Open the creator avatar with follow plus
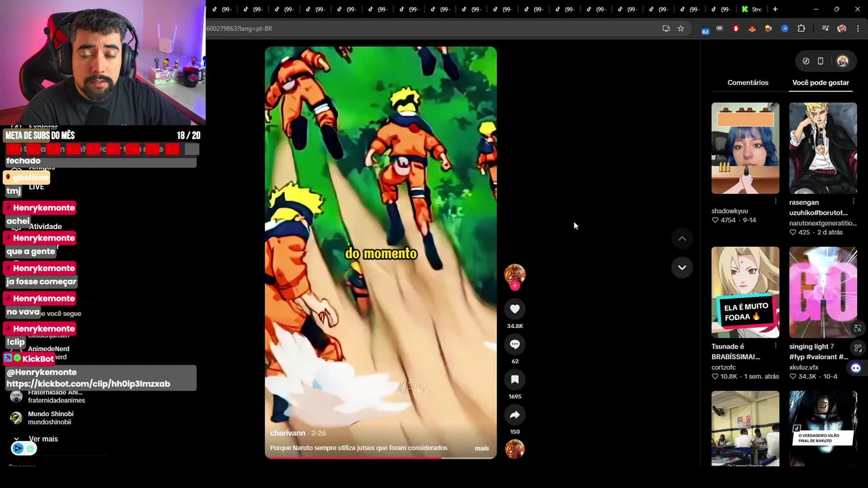Screen dimensions: 868x488 (515, 275)
